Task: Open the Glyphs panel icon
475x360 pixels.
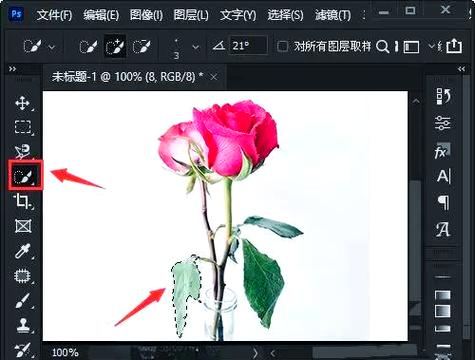Action: [443, 229]
